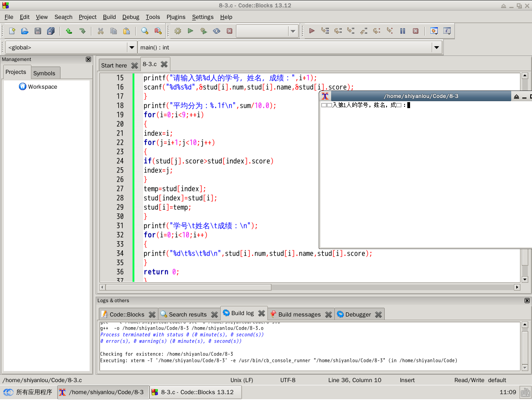The height and width of the screenshot is (414, 532).
Task: Open the Debugging windows icon
Action: (x=434, y=31)
